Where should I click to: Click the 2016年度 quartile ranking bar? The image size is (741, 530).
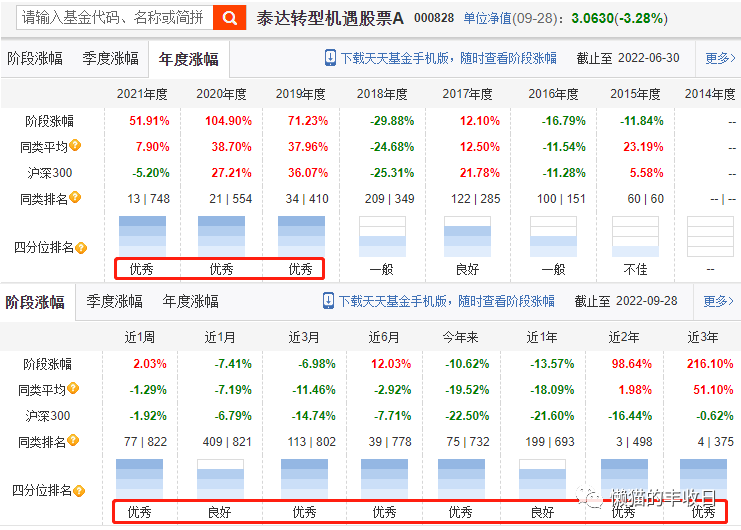click(553, 236)
